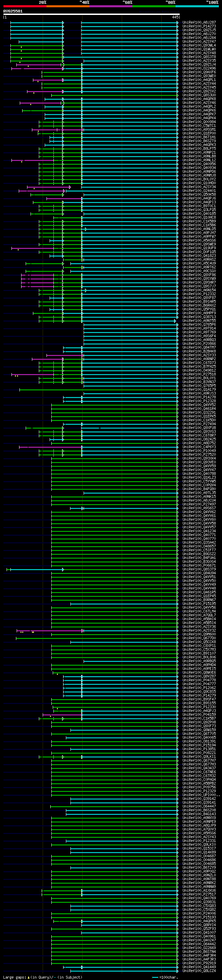Open hit UniRef100_A2SY47

(199, 41)
